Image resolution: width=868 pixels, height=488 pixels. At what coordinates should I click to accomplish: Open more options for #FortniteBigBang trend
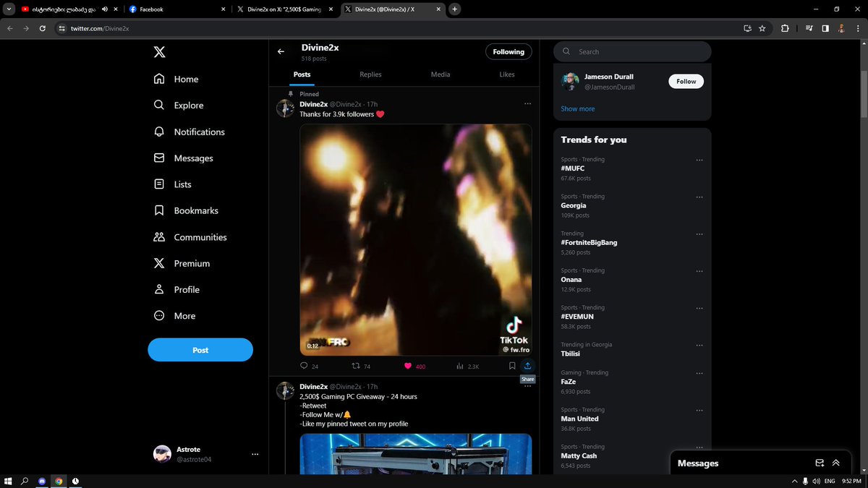(699, 234)
